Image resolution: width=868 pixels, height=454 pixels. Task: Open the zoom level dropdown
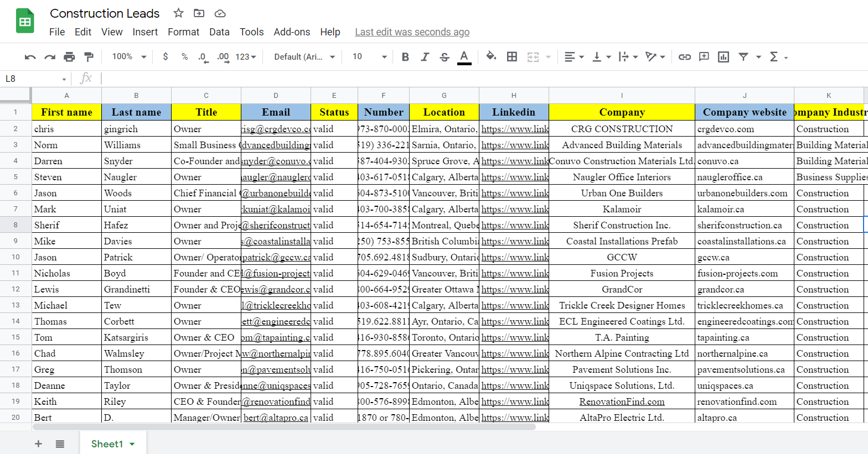coord(129,56)
